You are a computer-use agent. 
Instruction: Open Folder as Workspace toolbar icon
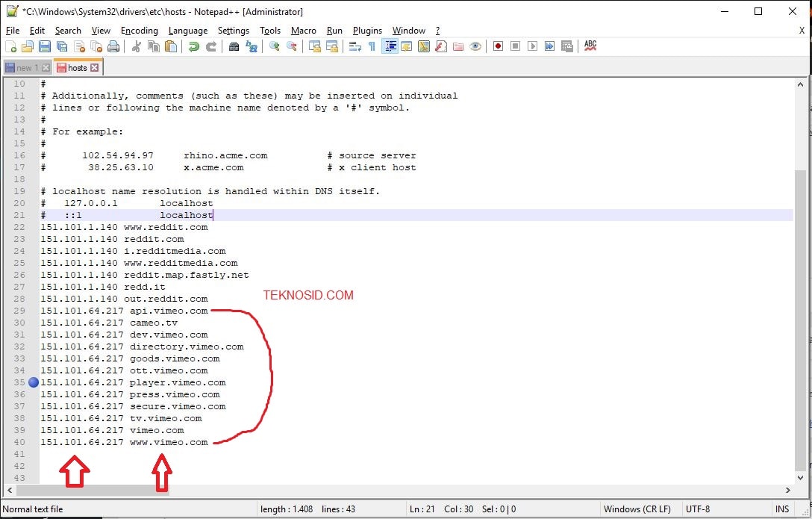(x=458, y=46)
